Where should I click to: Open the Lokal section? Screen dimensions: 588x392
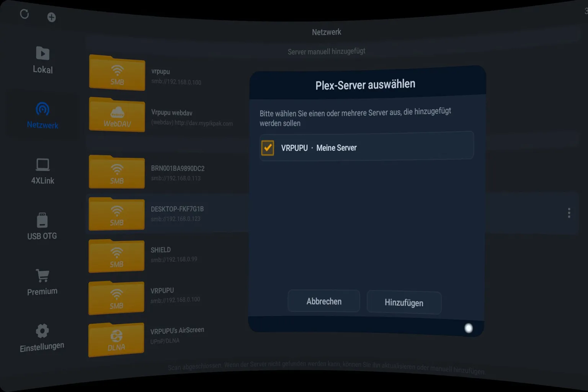tap(42, 60)
